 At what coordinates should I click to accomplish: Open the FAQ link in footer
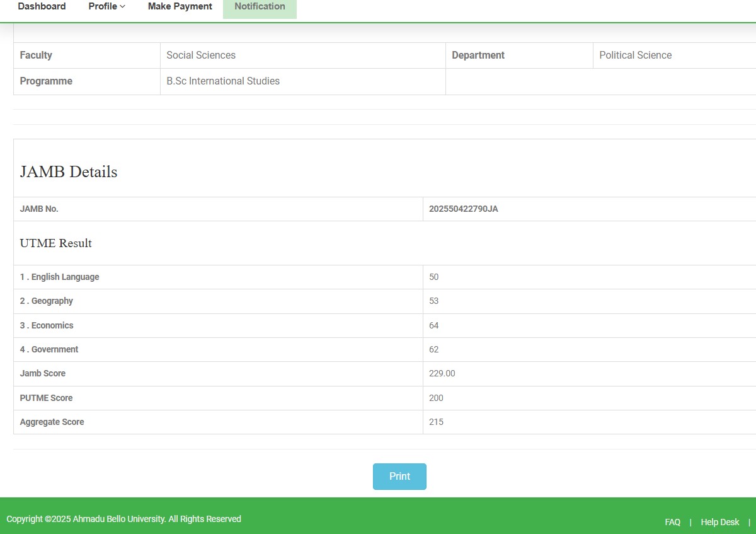[672, 522]
